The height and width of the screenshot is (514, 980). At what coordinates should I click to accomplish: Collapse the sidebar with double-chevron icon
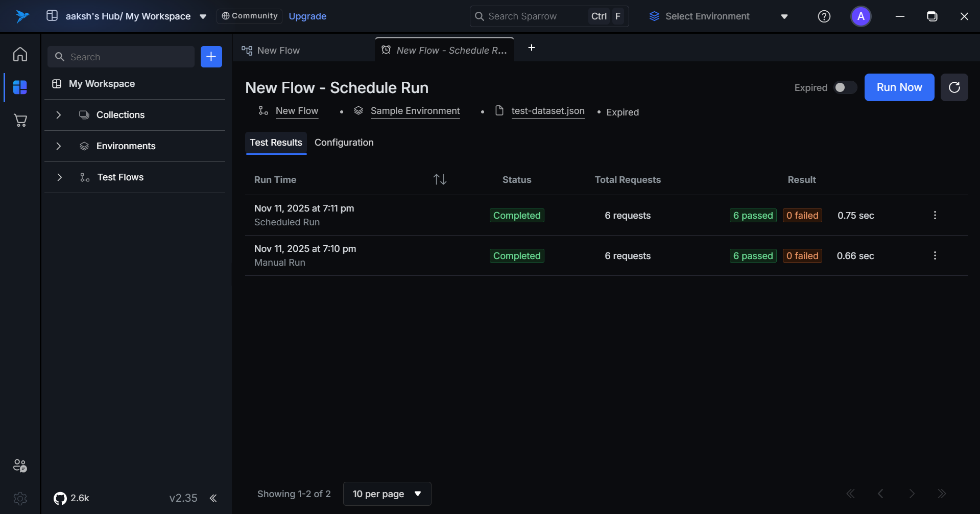tap(213, 498)
